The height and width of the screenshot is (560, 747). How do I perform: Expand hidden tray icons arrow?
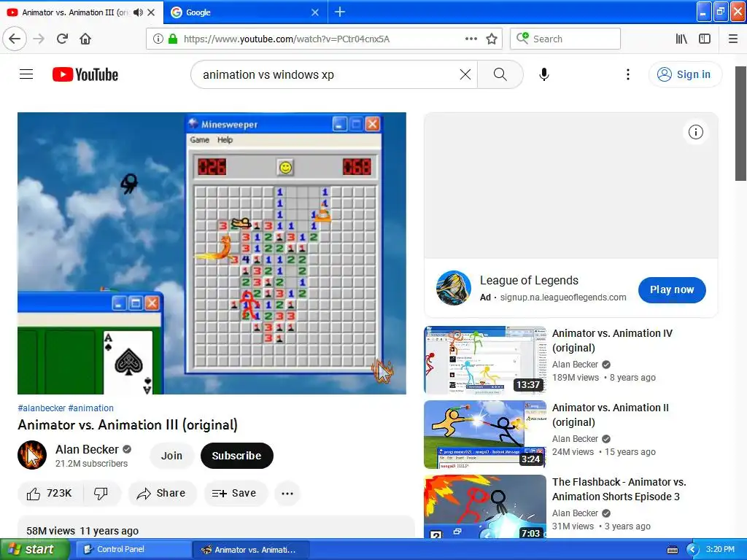tap(692, 550)
